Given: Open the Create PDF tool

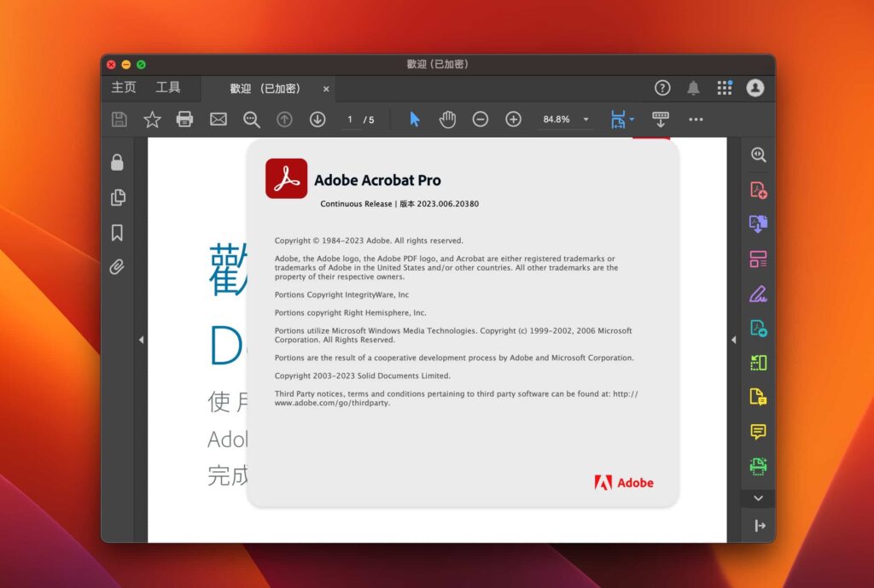Looking at the screenshot, I should (x=758, y=189).
